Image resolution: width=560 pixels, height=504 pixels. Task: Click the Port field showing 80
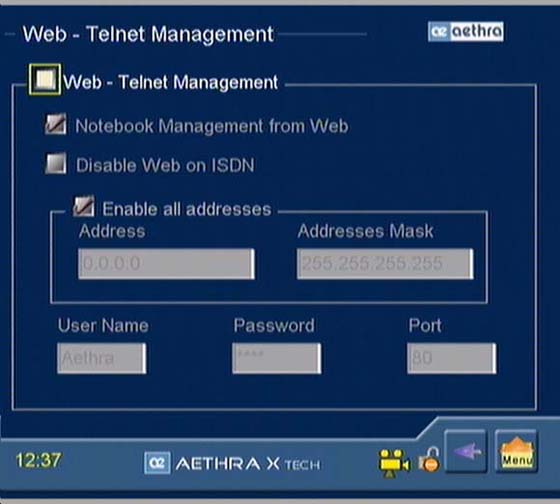coord(451,358)
